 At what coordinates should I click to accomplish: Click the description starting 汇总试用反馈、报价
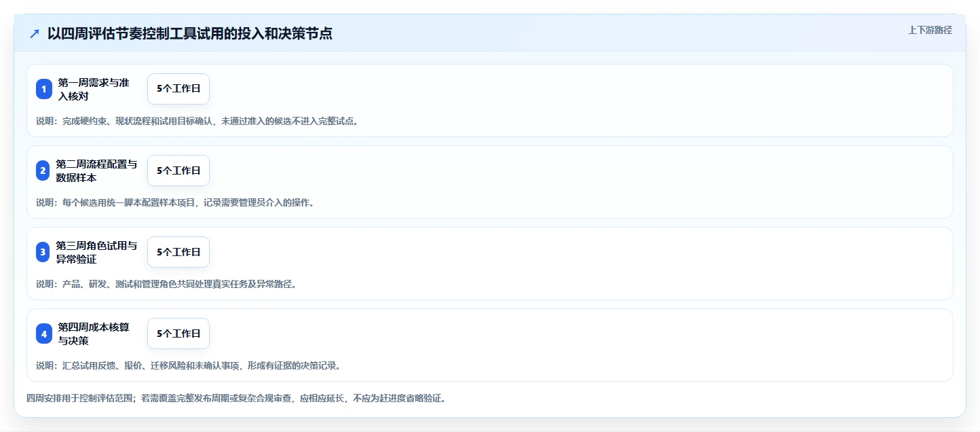[x=188, y=365]
